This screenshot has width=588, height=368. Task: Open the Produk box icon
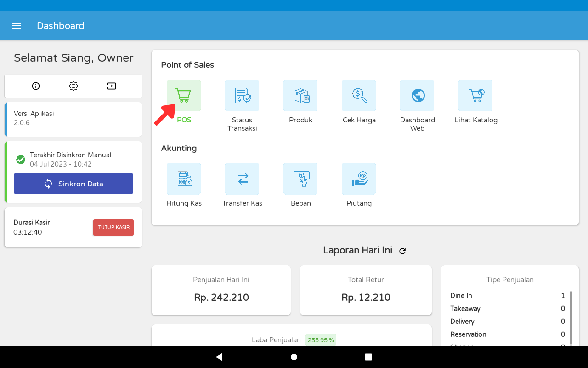coord(300,95)
